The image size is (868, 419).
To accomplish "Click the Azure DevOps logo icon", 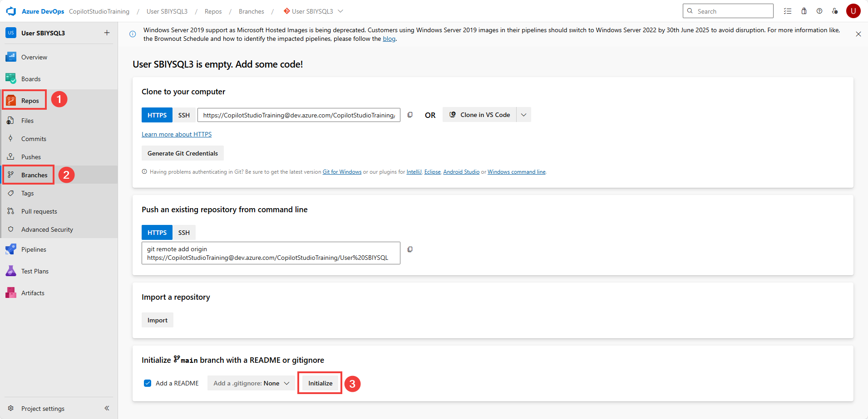I will (11, 11).
